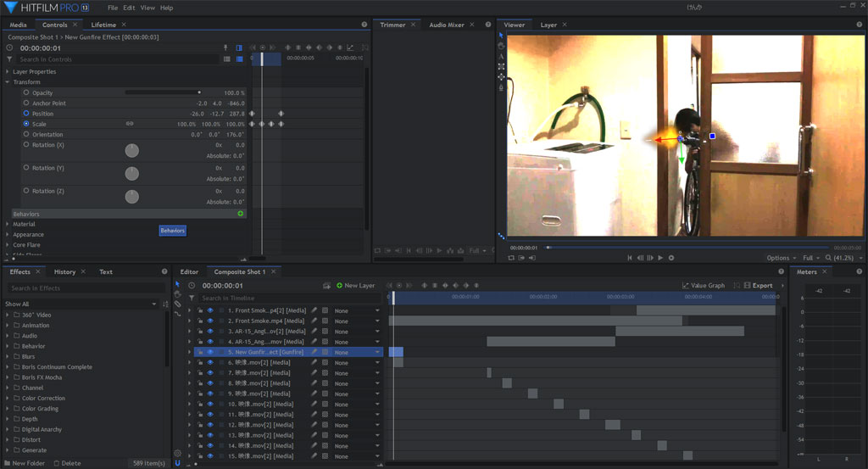Click the Scale link proportions icon
The width and height of the screenshot is (868, 469).
[130, 124]
